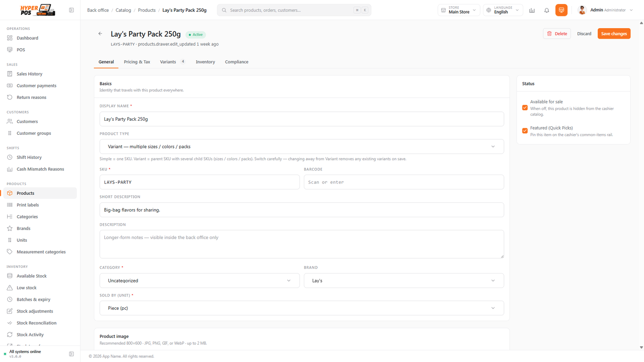Viewport: 644px width, 362px height.
Task: Open the Category dropdown
Action: [x=200, y=280]
